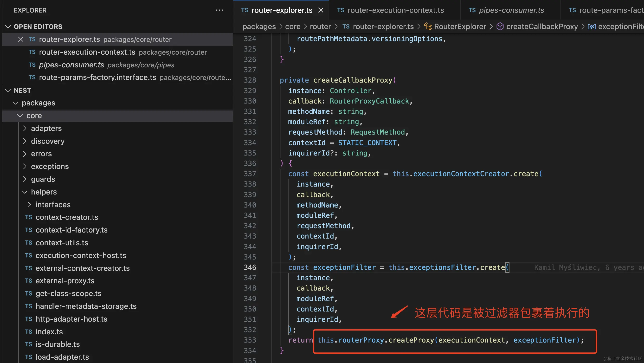This screenshot has height=363, width=644.
Task: Expand the exceptions folder
Action: pos(25,166)
